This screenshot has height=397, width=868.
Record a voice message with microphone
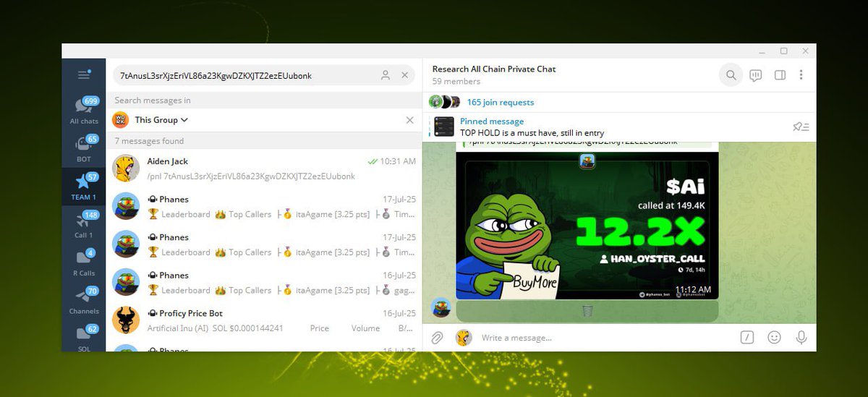tap(801, 338)
